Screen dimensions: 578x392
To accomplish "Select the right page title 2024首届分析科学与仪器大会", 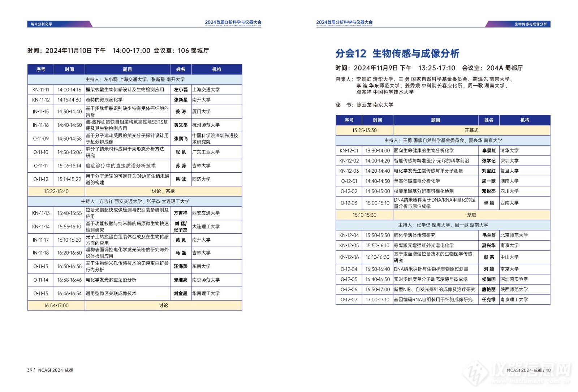I will (x=345, y=22).
